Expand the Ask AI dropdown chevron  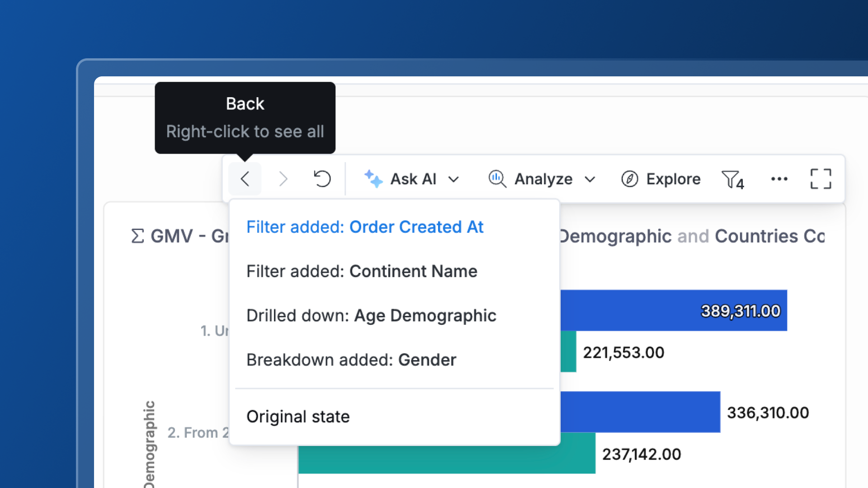coord(453,179)
